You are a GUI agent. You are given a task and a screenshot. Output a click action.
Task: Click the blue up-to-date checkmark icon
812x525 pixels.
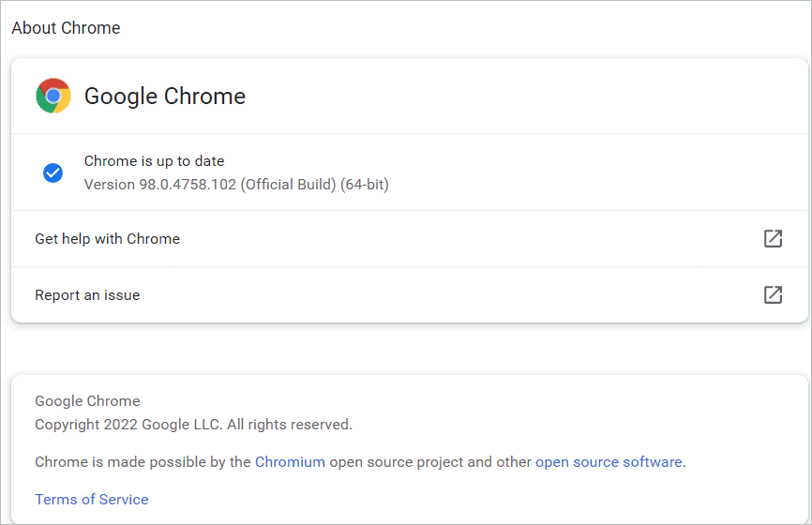click(x=53, y=172)
